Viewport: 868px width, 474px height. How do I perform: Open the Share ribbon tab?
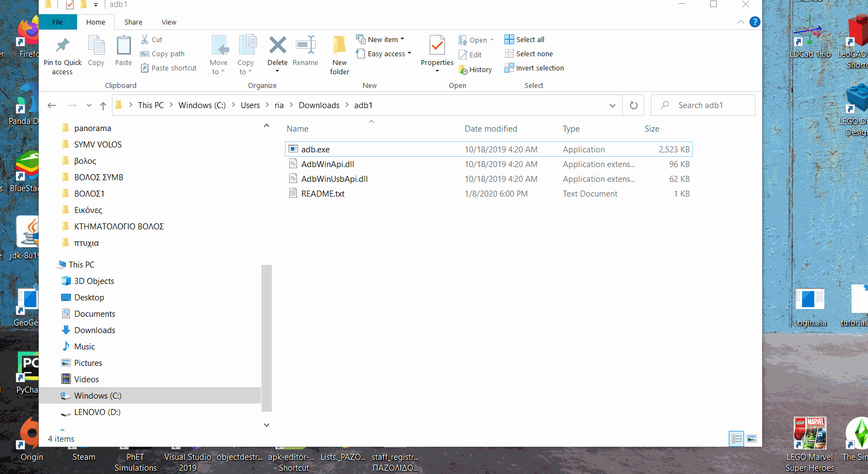pos(133,22)
